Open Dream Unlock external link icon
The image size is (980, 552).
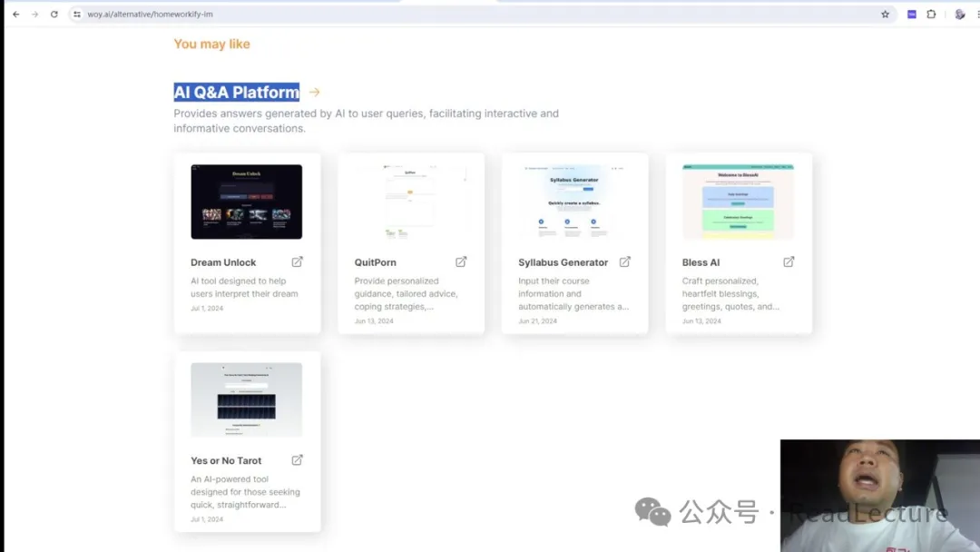tap(297, 261)
